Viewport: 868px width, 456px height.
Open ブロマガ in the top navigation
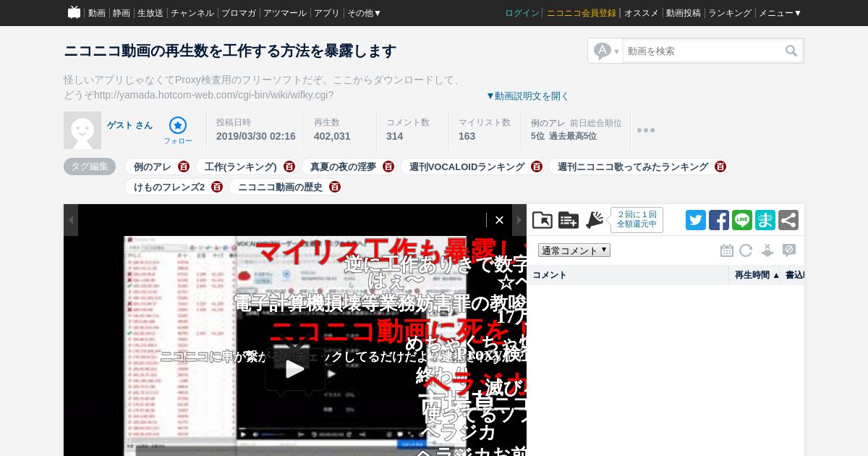[239, 13]
